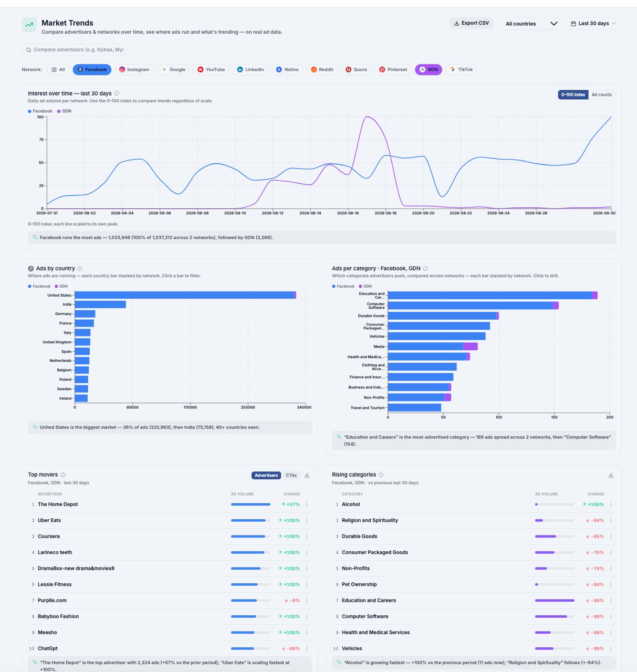The image size is (637, 672).
Task: Open the kebab menu for The Home Depot
Action: [307, 505]
